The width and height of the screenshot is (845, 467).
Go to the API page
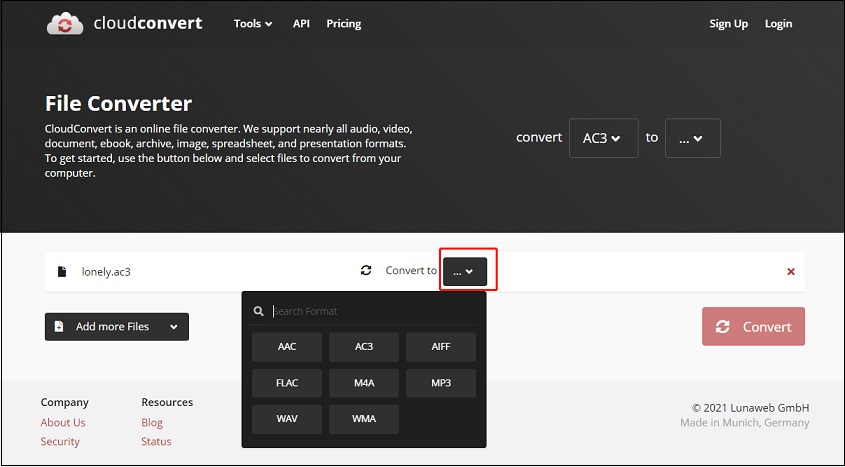point(301,24)
